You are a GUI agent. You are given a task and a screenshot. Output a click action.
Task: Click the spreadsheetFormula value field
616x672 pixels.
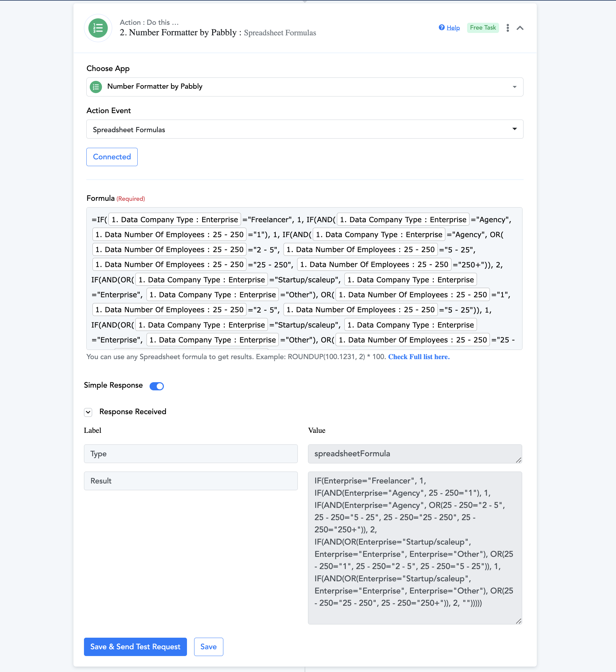pyautogui.click(x=415, y=454)
